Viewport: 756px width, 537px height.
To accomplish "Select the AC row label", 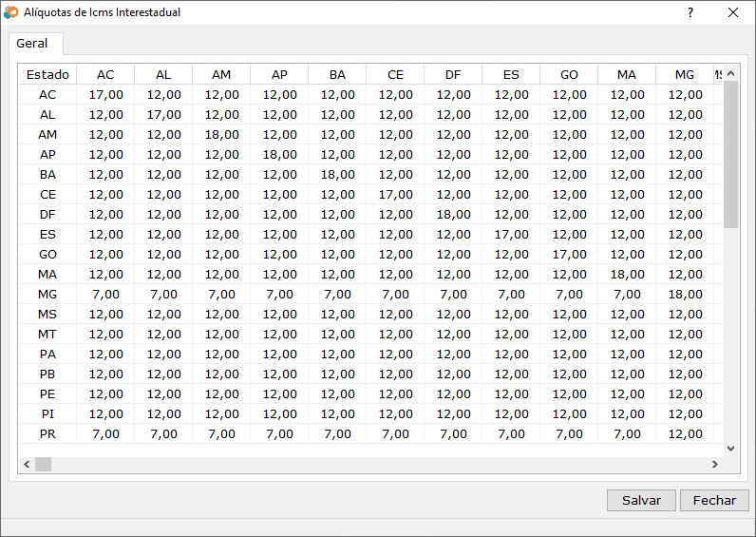I will (47, 94).
